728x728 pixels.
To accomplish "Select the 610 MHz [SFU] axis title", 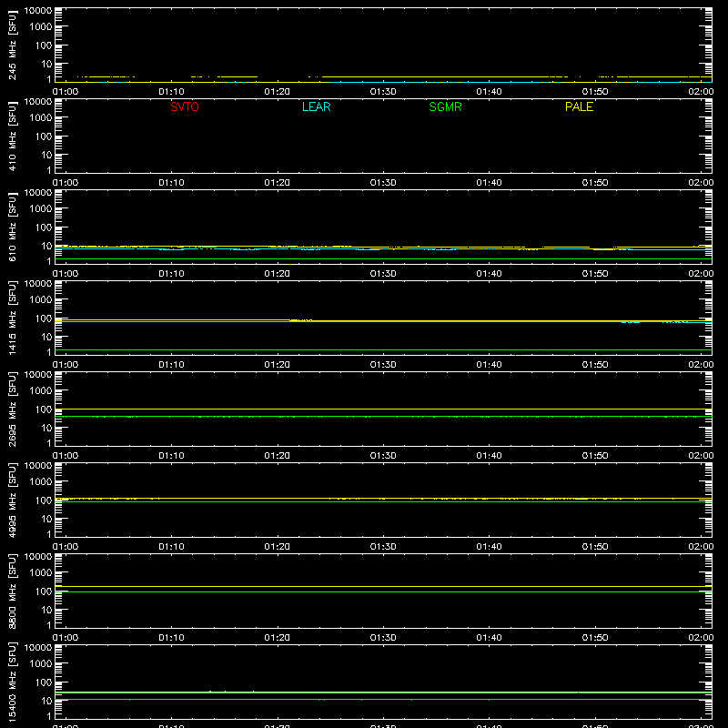I will pyautogui.click(x=13, y=227).
